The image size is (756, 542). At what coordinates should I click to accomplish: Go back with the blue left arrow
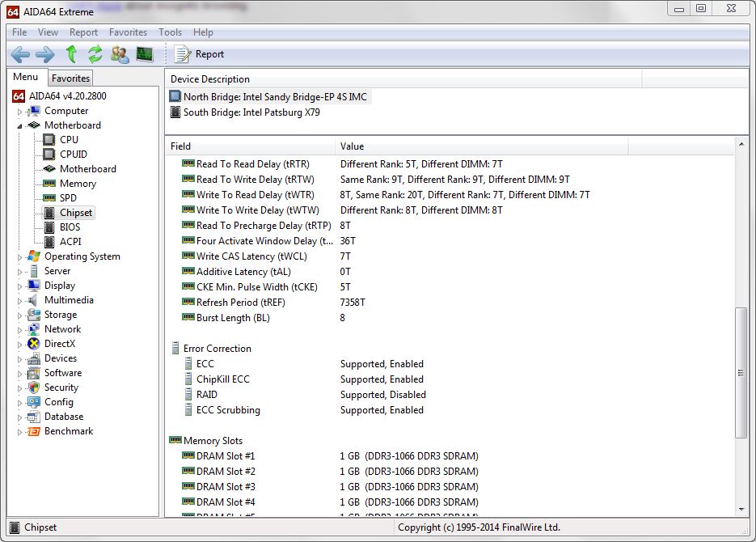click(x=20, y=54)
